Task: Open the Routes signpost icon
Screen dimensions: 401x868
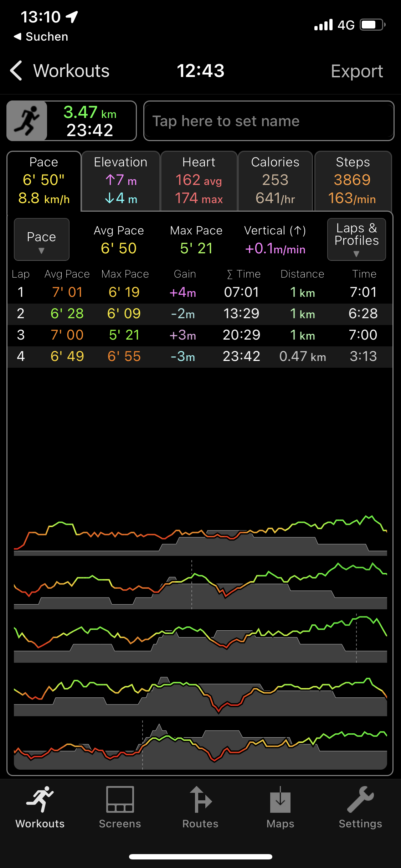Action: pyautogui.click(x=200, y=799)
